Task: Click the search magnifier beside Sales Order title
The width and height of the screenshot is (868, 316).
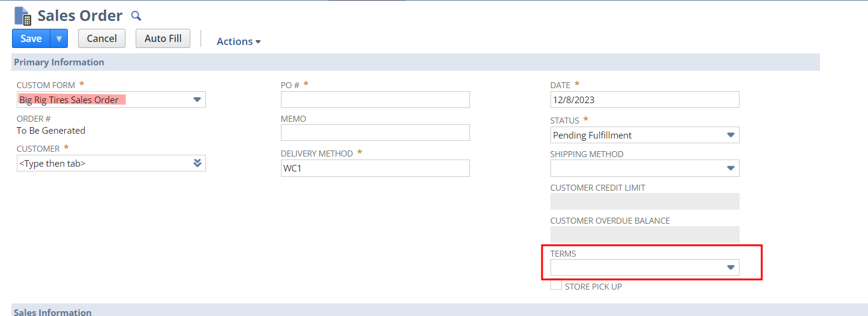Action: [x=136, y=16]
